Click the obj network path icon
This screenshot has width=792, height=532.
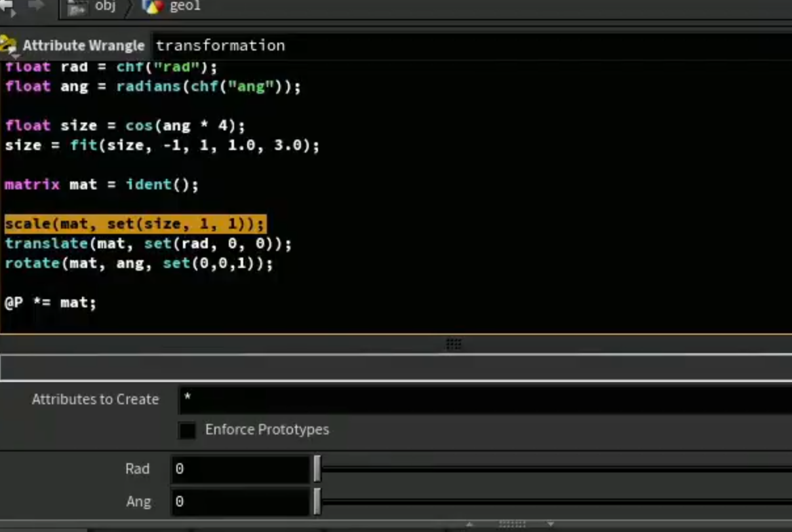(78, 7)
